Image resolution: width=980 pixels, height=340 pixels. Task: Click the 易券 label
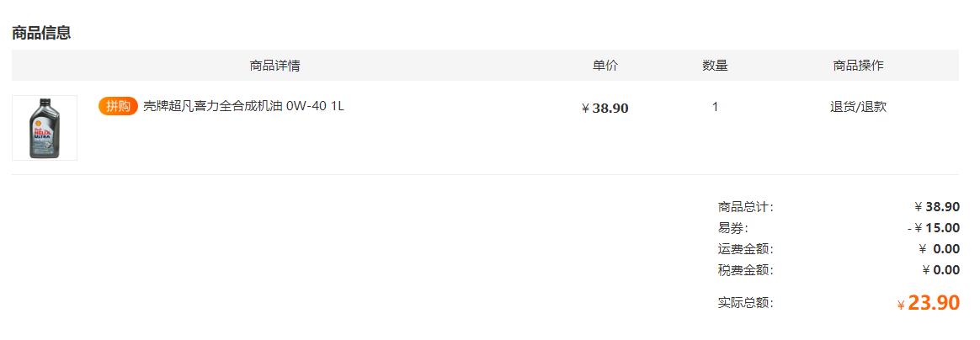tap(732, 228)
